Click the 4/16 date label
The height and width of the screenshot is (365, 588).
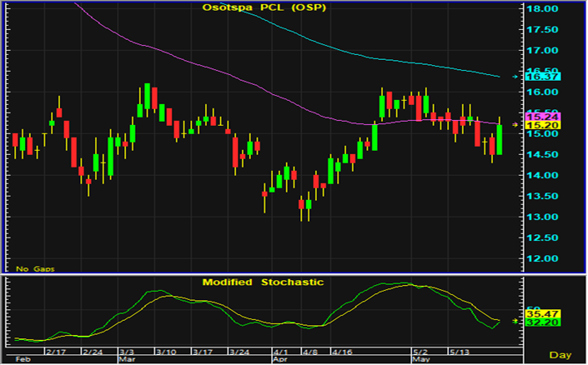[342, 352]
